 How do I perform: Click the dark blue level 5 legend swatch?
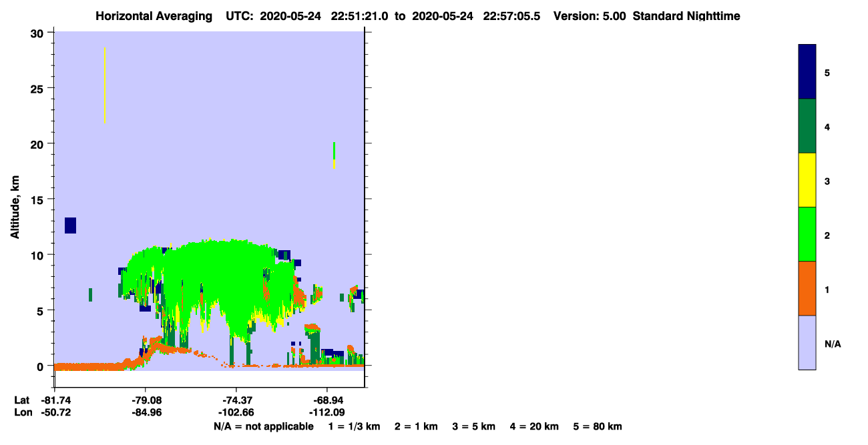[x=807, y=72]
